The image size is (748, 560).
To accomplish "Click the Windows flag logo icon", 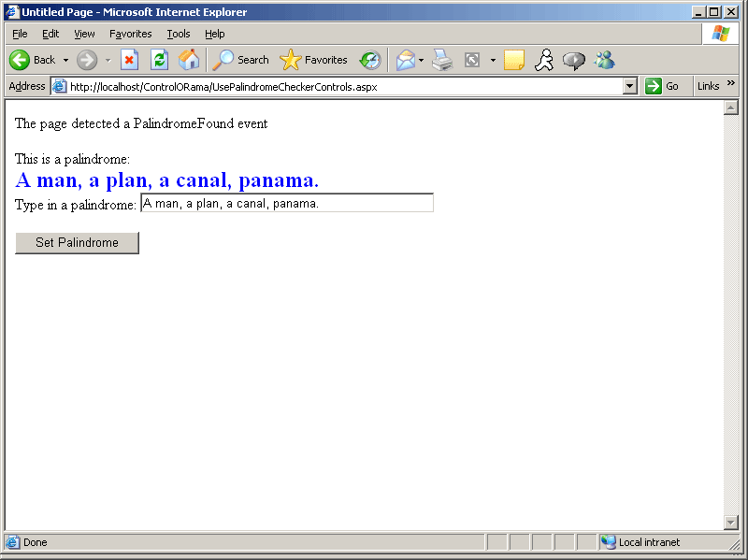I will [720, 34].
